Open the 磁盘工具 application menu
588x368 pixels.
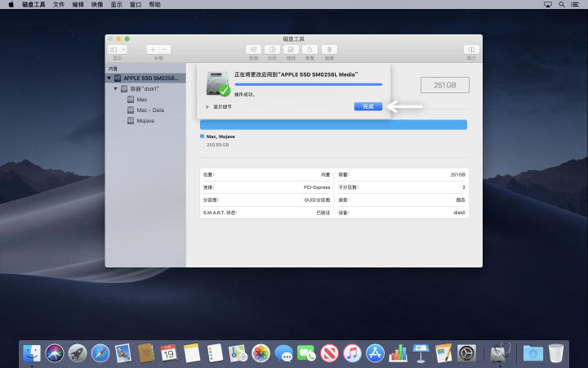(33, 5)
